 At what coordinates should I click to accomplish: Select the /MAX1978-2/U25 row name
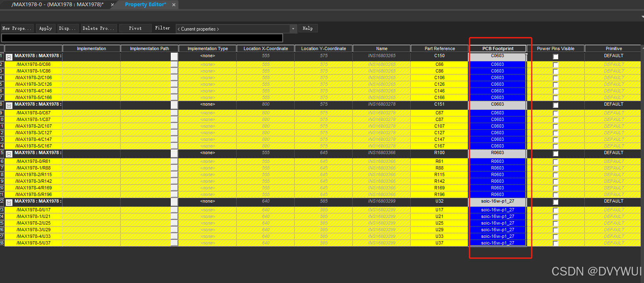pos(34,223)
